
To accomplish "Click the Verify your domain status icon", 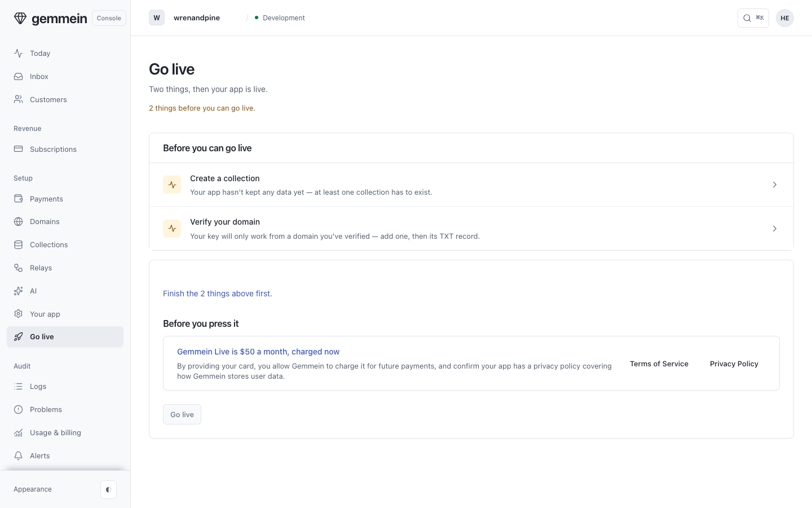I will [x=172, y=229].
